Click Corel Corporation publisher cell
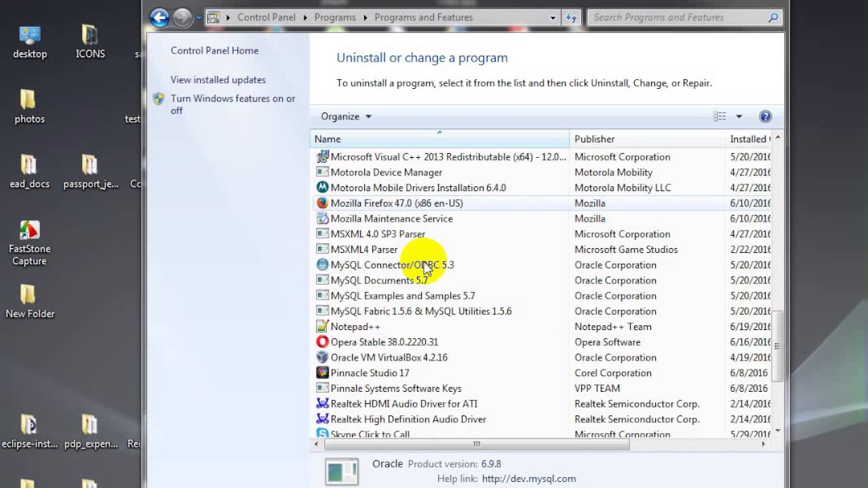 point(613,373)
